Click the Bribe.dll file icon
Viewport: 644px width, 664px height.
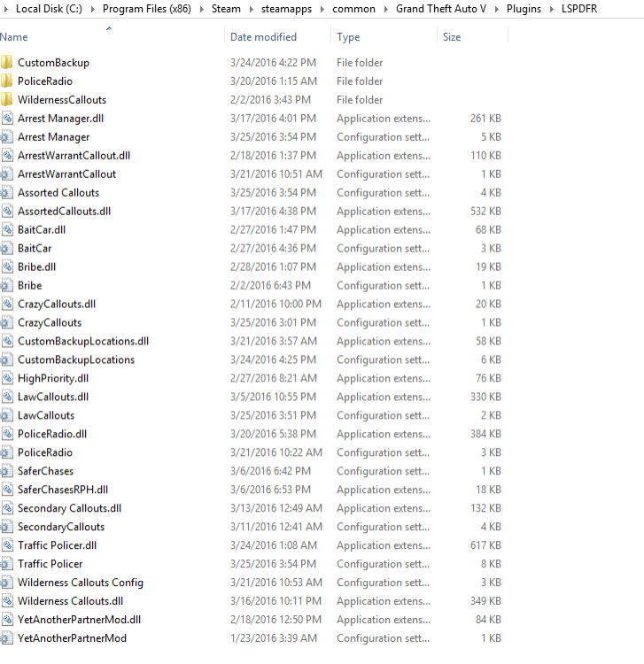tap(7, 267)
